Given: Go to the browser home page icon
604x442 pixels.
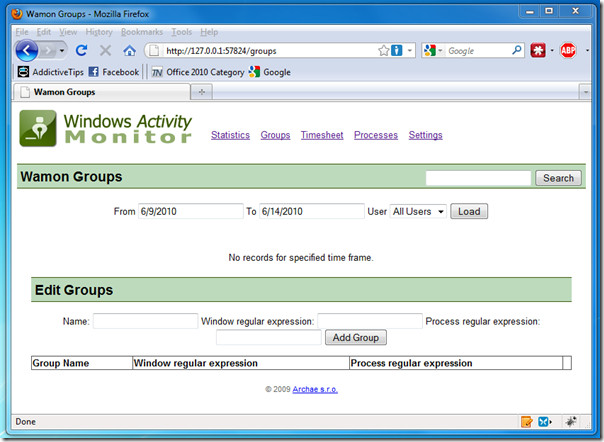Looking at the screenshot, I should 129,50.
